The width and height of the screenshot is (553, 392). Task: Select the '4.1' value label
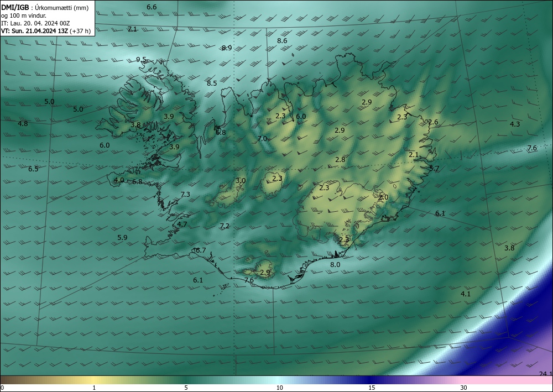pos(466,294)
